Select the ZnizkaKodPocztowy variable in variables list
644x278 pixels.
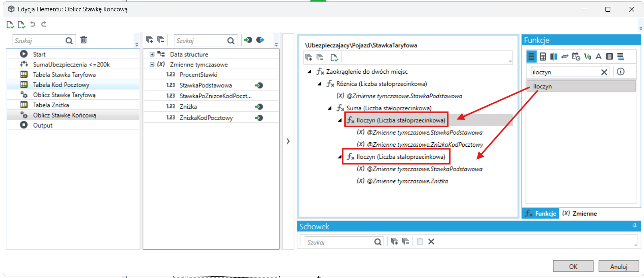pyautogui.click(x=211, y=118)
